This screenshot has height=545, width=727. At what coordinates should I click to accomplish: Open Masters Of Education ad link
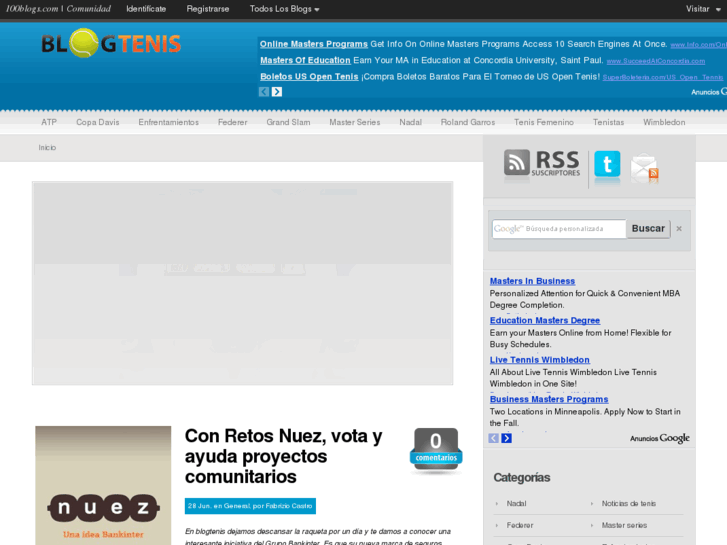305,60
